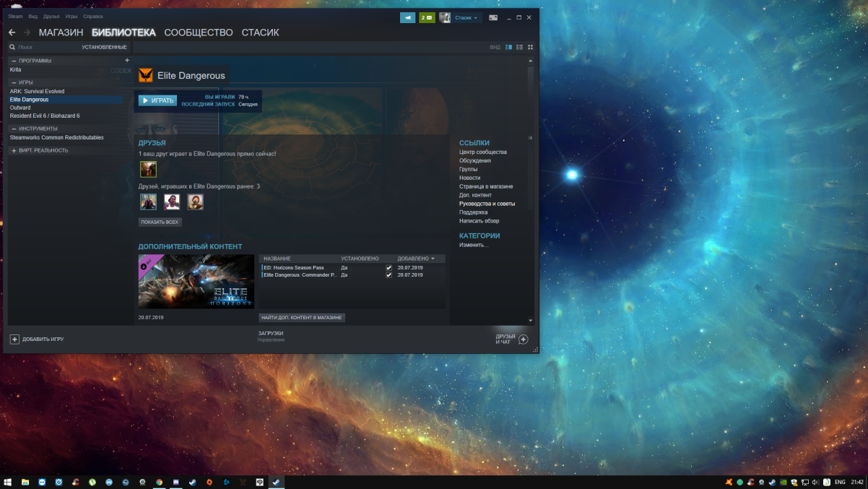This screenshot has width=868, height=489.
Task: Open the Справка menu
Action: 92,16
